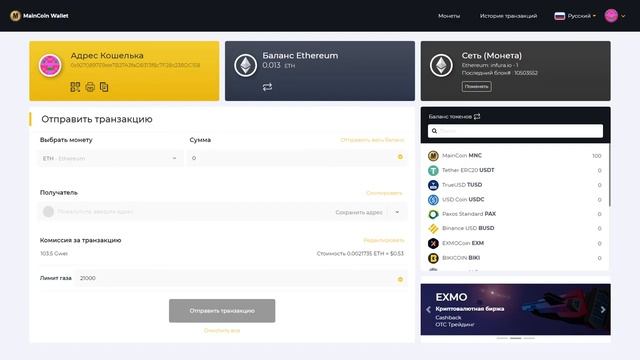This screenshot has width=640, height=360.
Task: Select MainCoin MNC token
Action: 515,156
